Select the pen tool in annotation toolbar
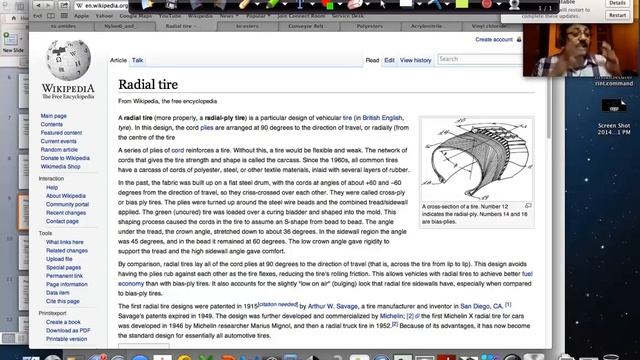The width and height of the screenshot is (640, 360). point(245,4)
